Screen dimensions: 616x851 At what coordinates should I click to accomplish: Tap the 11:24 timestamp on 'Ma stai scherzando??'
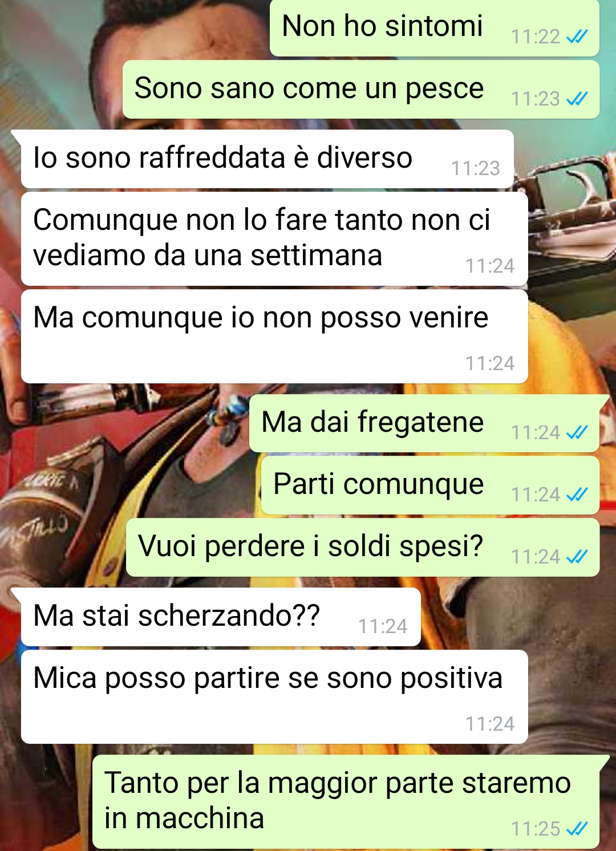(383, 626)
